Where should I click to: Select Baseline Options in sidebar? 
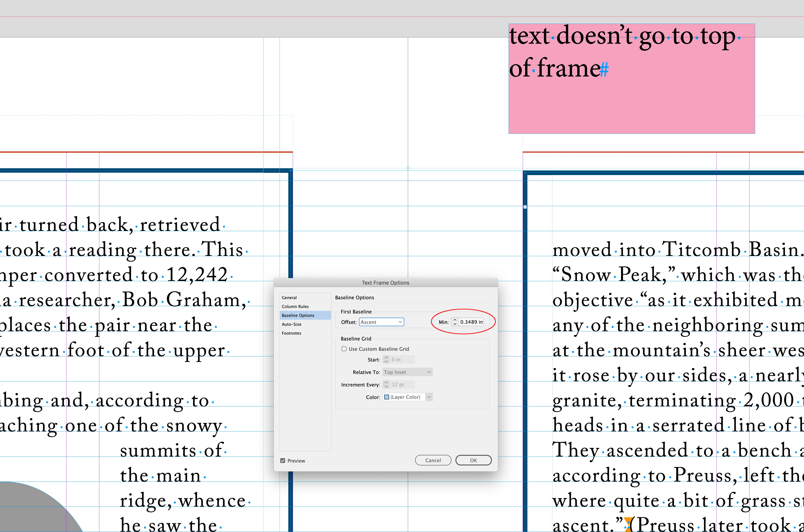[x=298, y=315]
